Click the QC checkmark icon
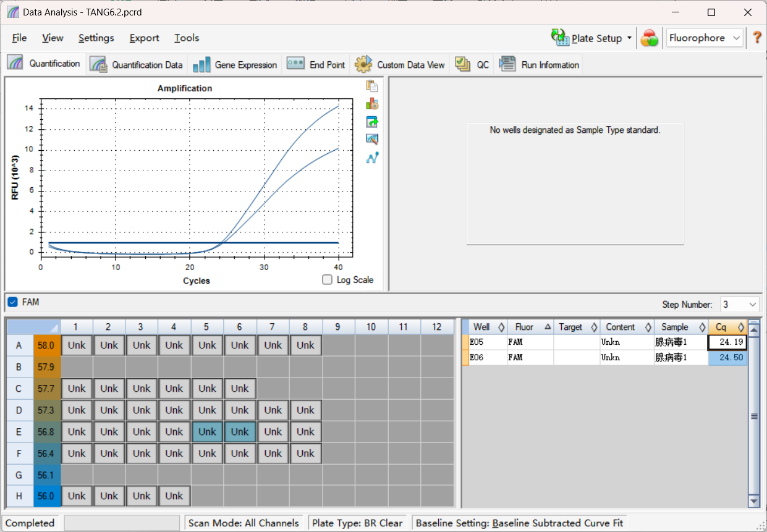 463,64
